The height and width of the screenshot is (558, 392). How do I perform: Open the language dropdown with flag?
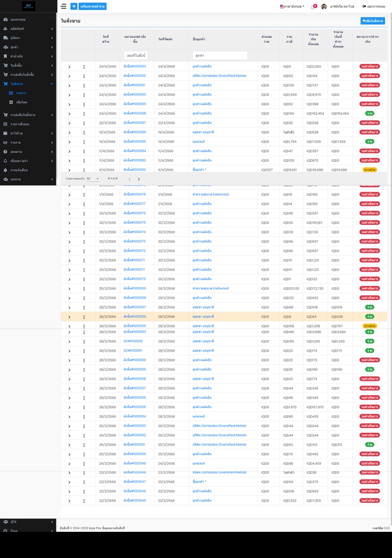(x=292, y=6)
